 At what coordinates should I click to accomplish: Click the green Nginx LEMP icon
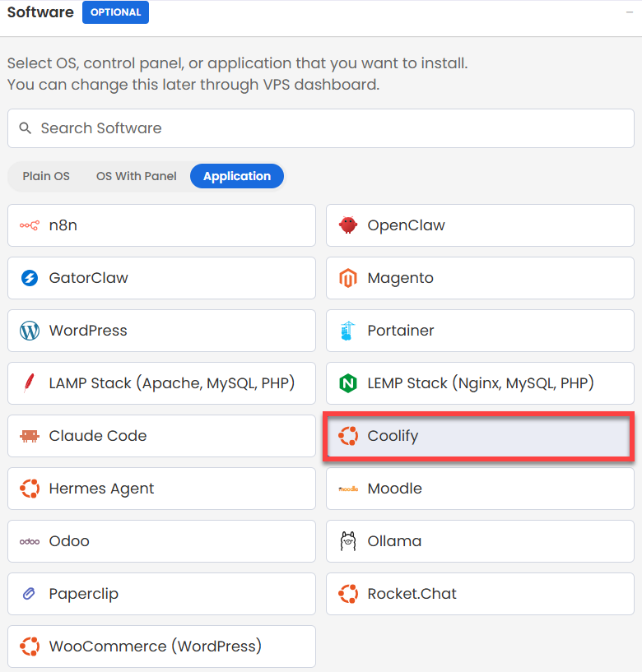[348, 383]
